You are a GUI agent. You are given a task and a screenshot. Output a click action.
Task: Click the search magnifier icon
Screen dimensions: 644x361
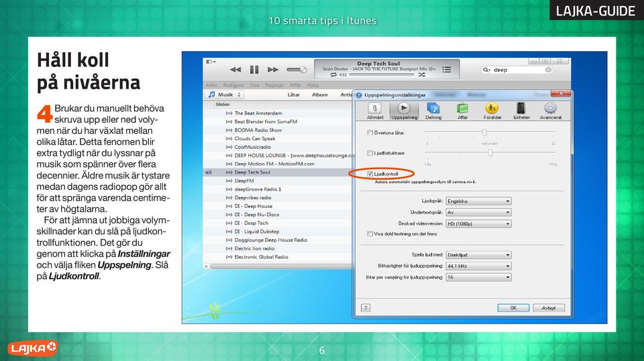point(486,70)
